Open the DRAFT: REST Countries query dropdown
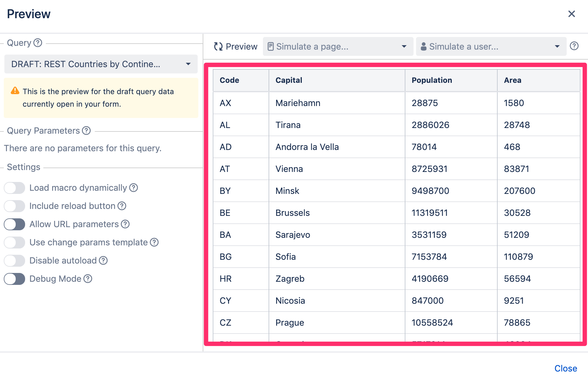The image size is (588, 379). pos(101,64)
